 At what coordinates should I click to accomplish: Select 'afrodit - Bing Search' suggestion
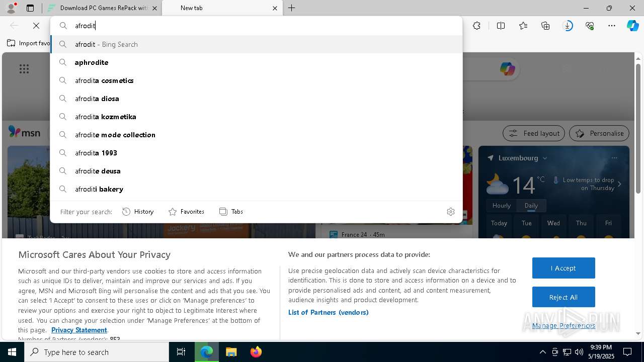[257, 44]
